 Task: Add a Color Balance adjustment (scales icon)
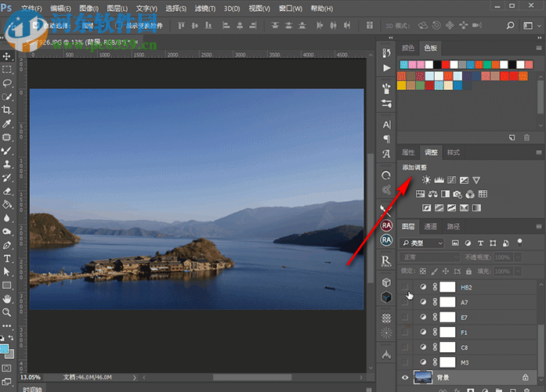pyautogui.click(x=432, y=194)
